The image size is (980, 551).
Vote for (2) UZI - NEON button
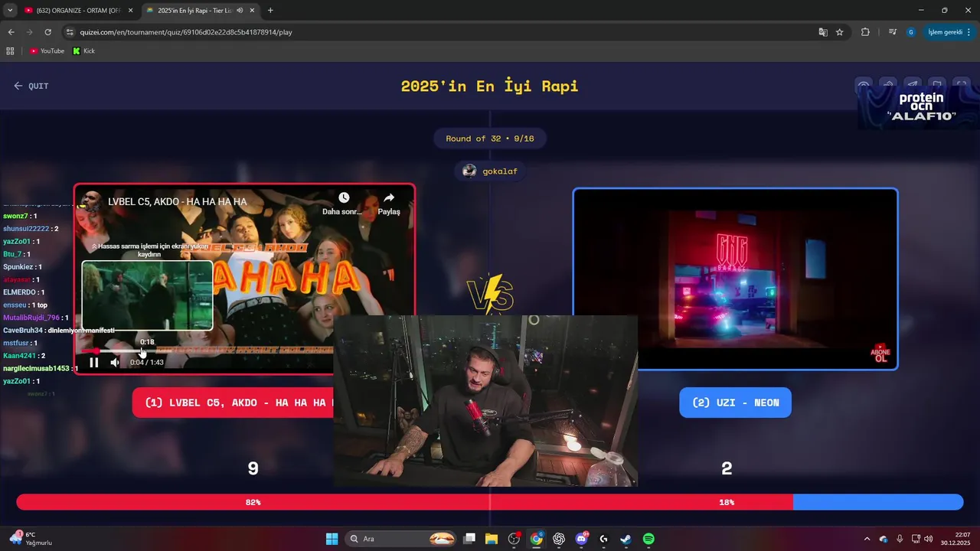point(735,403)
